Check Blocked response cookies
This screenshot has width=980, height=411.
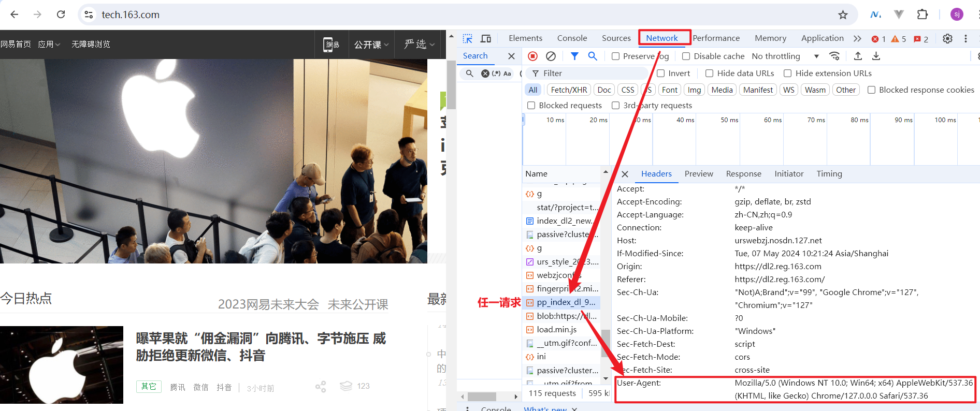coord(872,90)
